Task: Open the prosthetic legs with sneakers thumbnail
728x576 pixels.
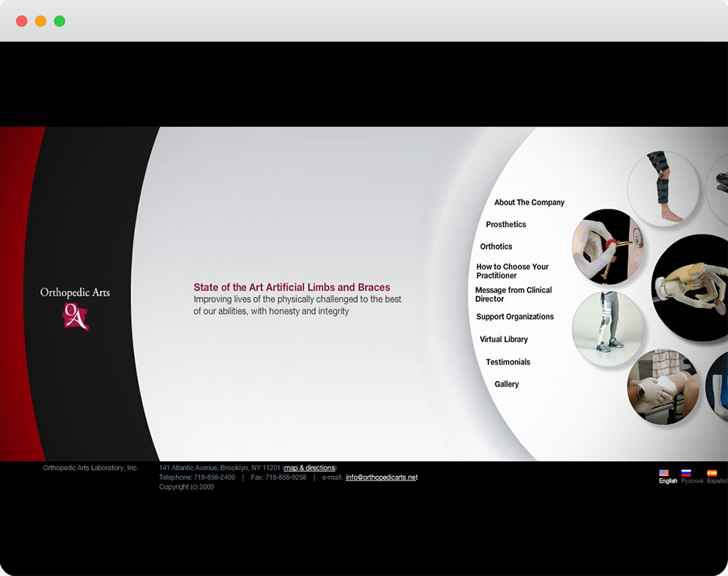Action: click(608, 329)
